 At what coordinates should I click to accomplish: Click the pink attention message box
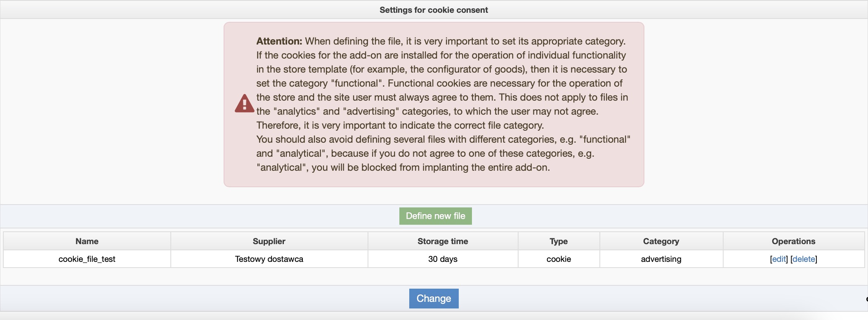click(434, 104)
